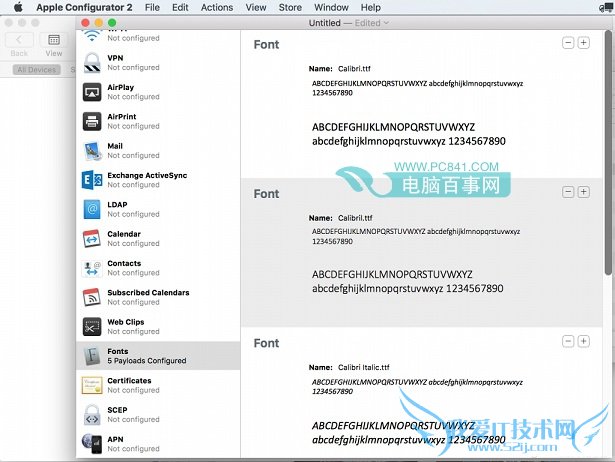Select the VPN padlock icon

92,63
